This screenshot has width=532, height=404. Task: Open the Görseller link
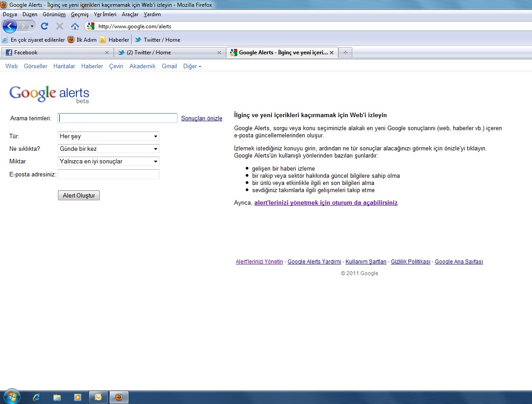coord(35,66)
